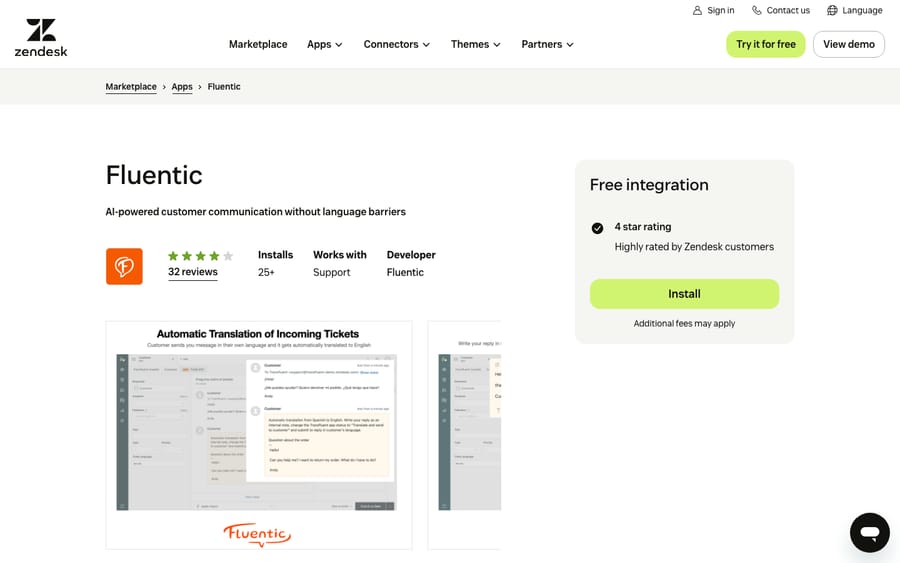This screenshot has height=563, width=900.
Task: Expand the Partners dropdown menu
Action: pyautogui.click(x=548, y=44)
